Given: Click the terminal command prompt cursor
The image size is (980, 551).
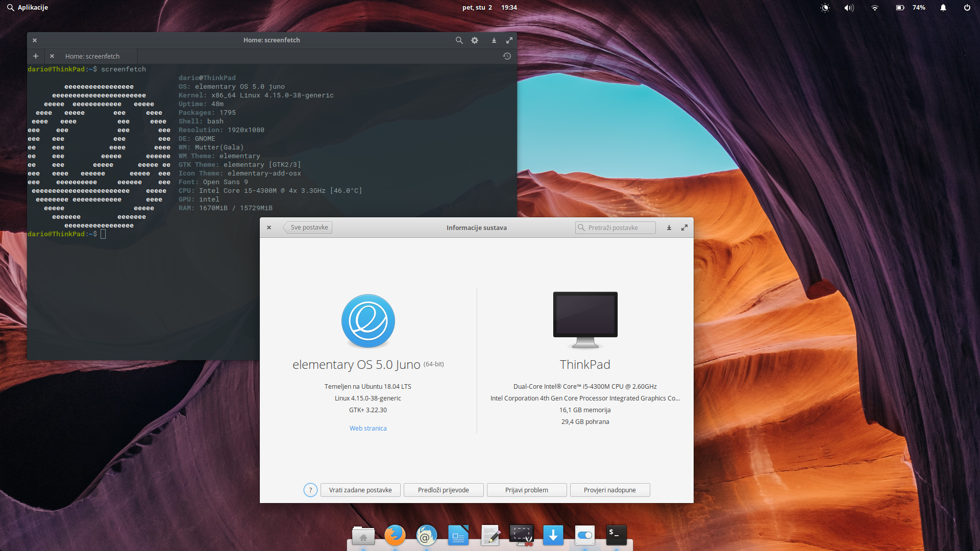Looking at the screenshot, I should click(x=103, y=234).
